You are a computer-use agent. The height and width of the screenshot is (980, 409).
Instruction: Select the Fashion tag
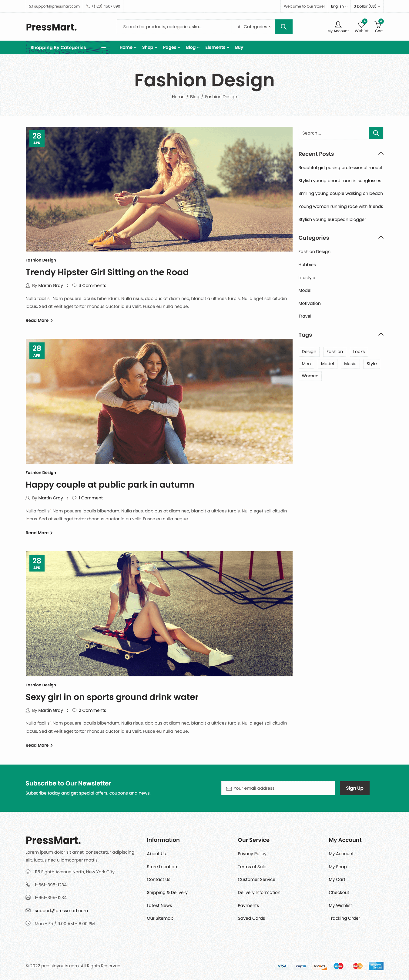click(x=334, y=352)
